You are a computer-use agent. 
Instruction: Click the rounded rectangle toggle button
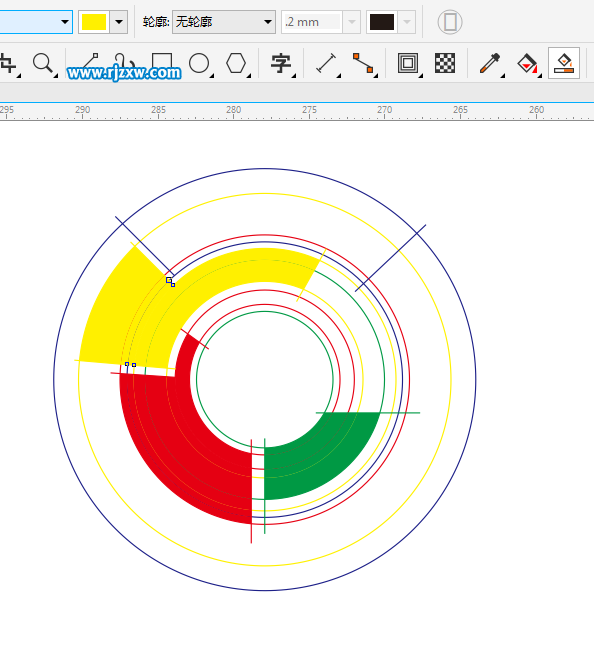450,22
